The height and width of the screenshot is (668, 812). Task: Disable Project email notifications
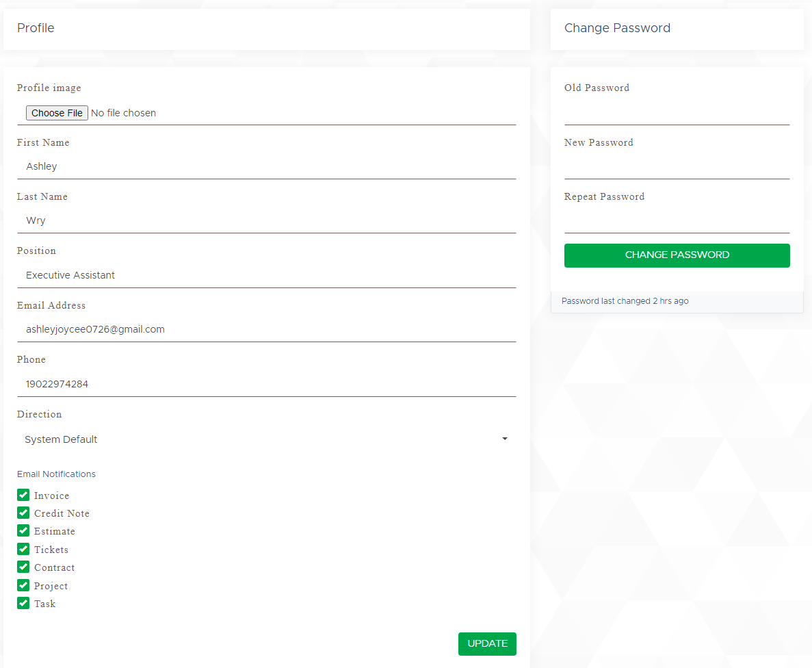pyautogui.click(x=23, y=585)
